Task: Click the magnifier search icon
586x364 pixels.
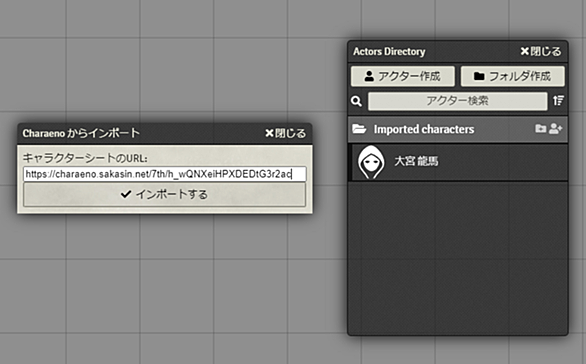Action: [x=357, y=101]
